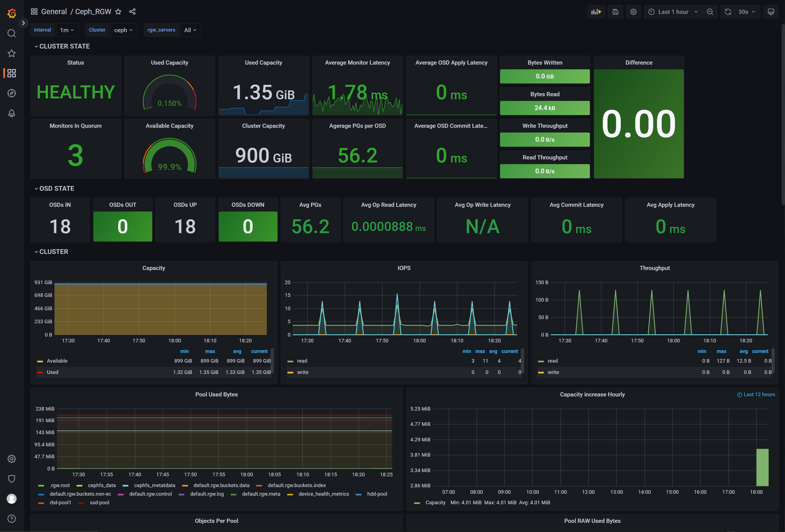Sort the Throughput legend by max column

click(x=721, y=351)
